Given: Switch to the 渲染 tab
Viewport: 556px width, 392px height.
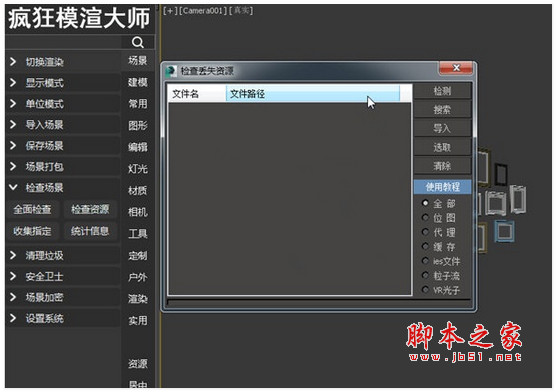Looking at the screenshot, I should (138, 299).
